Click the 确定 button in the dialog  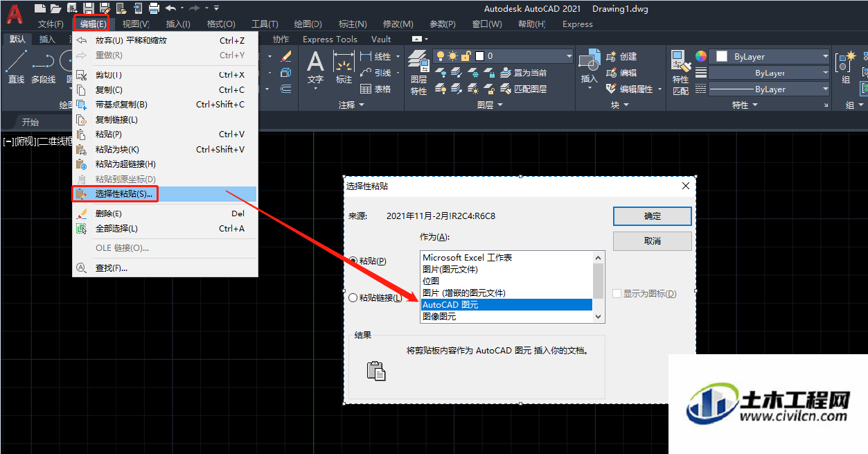point(652,216)
